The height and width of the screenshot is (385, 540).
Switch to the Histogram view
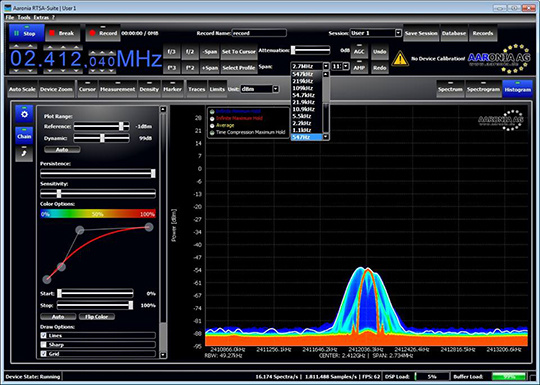(517, 89)
